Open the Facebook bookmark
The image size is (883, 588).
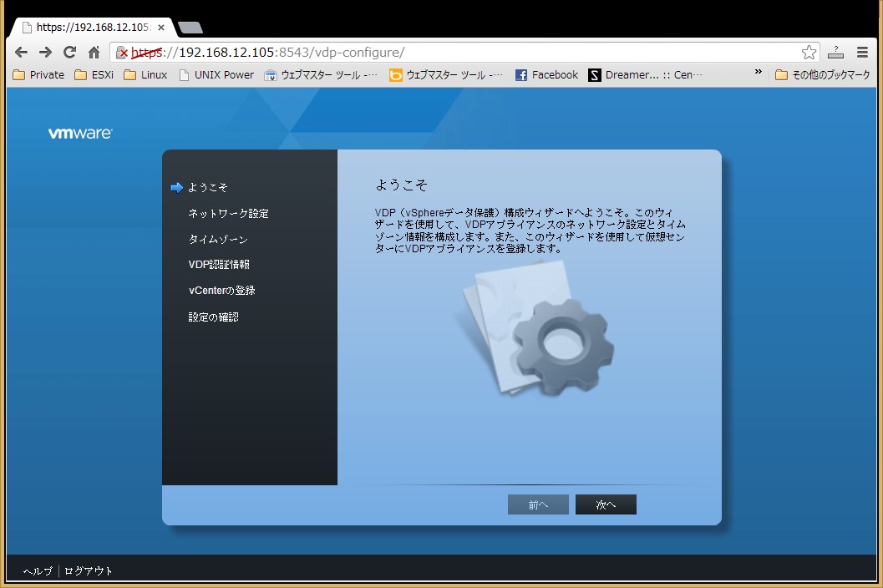coord(546,75)
